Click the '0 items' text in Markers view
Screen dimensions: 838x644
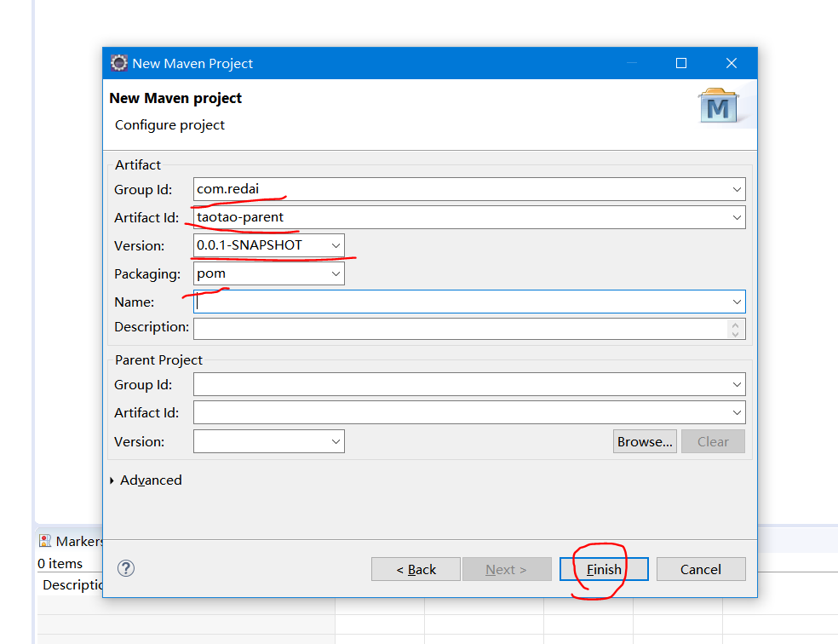pos(60,563)
